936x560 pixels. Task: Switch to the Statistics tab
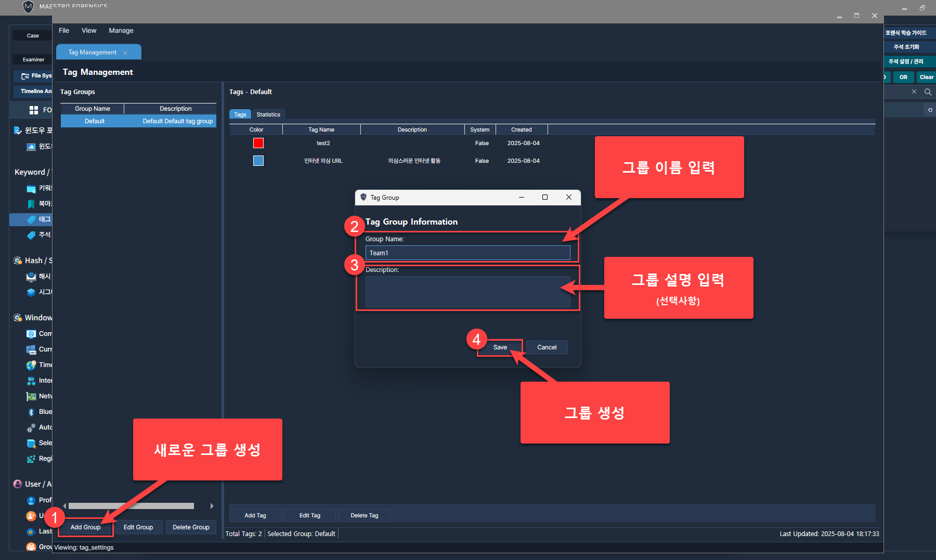[x=268, y=114]
